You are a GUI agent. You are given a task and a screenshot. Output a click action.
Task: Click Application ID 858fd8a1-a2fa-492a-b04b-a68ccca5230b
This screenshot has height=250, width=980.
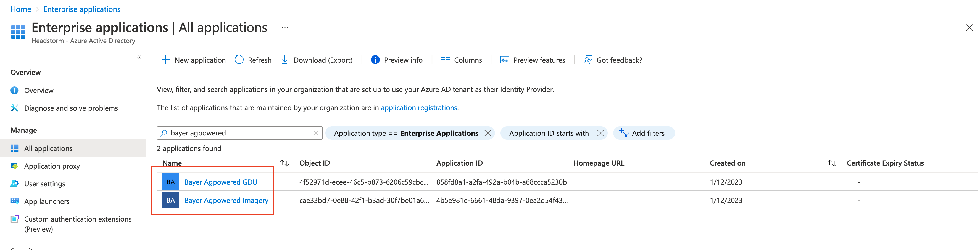[x=501, y=182]
